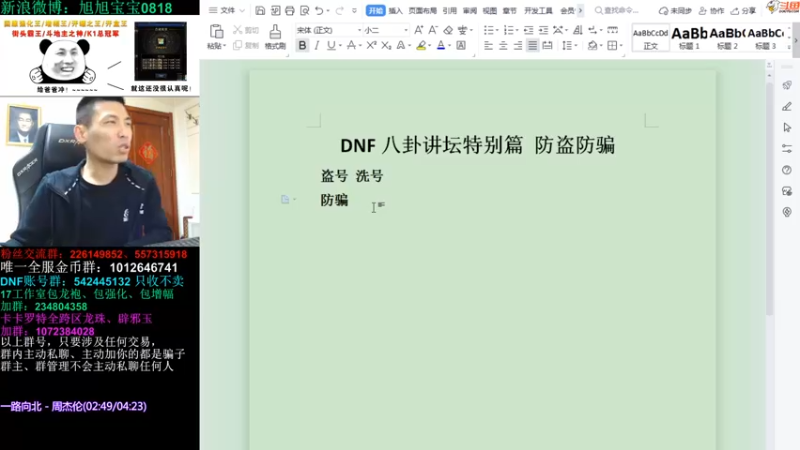
Task: Open Print Preview from the quick access bar
Action: 304,10
